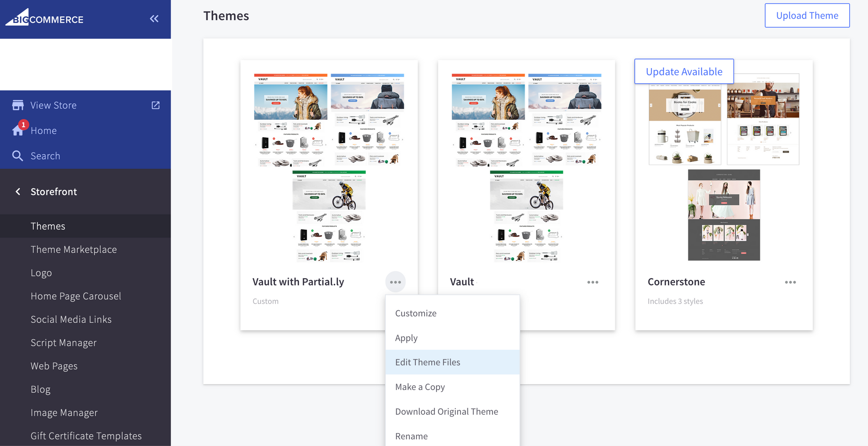Viewport: 868px width, 446px height.
Task: Click Vault with Partial.ly theme thumbnail
Action: pos(329,168)
